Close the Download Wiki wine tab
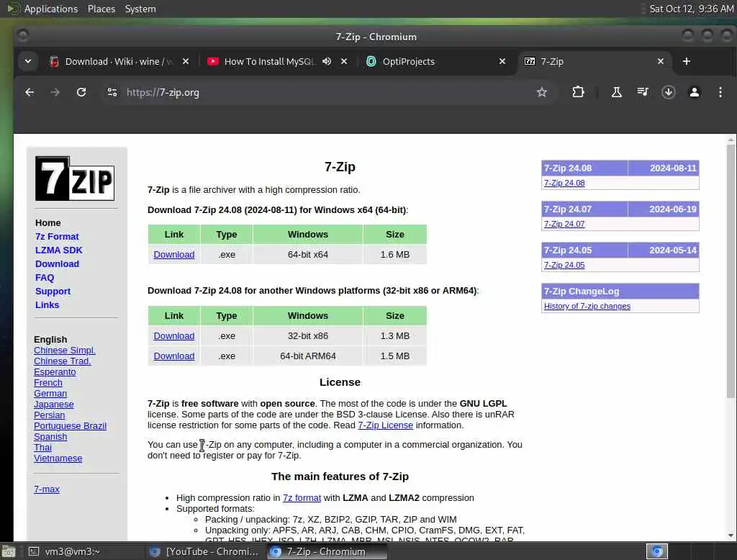737x560 pixels. 186,62
